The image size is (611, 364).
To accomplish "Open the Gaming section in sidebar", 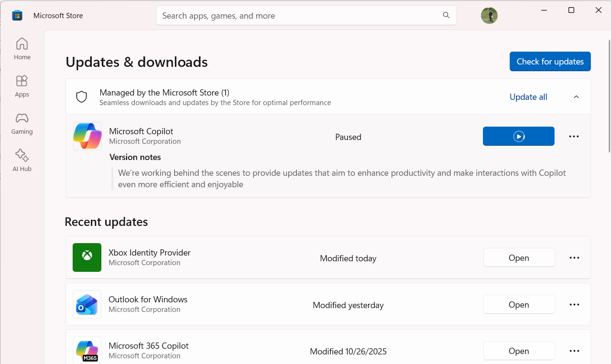I will click(22, 123).
